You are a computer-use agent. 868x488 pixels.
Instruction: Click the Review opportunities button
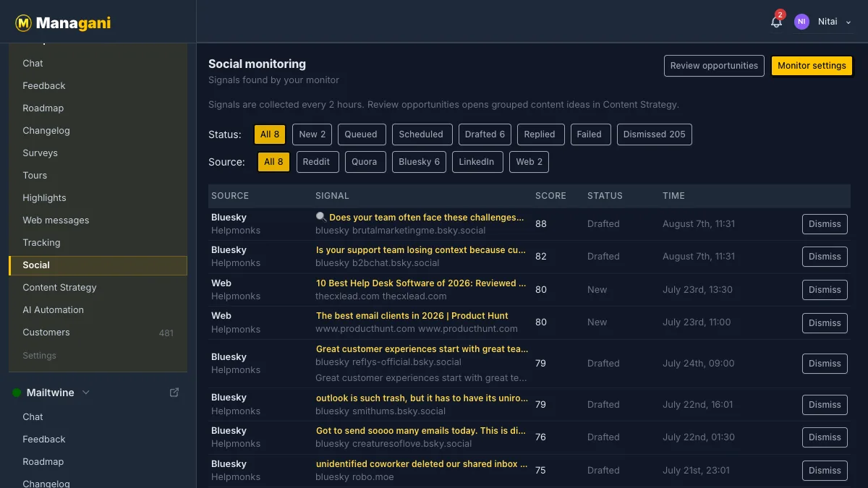(x=714, y=65)
